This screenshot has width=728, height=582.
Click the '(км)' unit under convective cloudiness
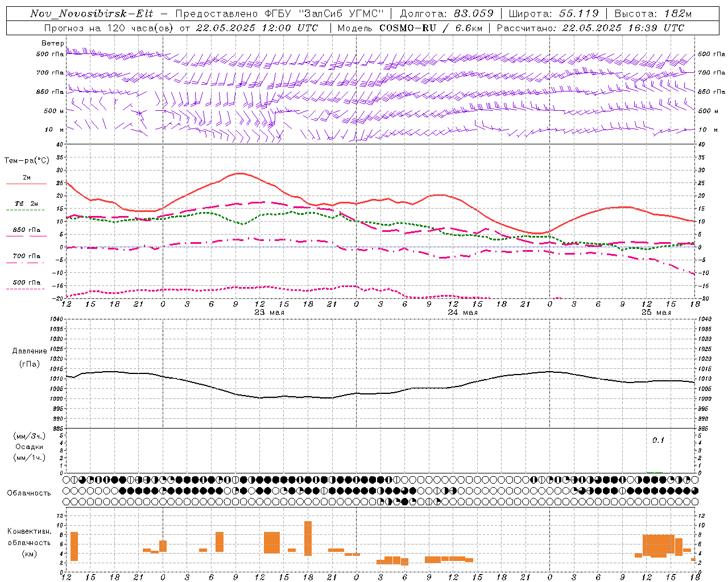coord(30,554)
